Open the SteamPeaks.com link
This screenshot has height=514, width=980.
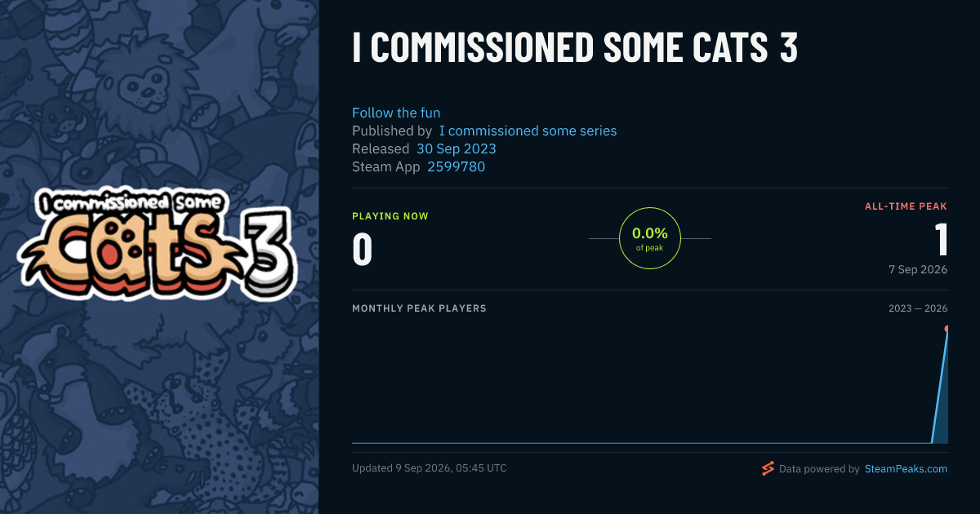tap(906, 469)
